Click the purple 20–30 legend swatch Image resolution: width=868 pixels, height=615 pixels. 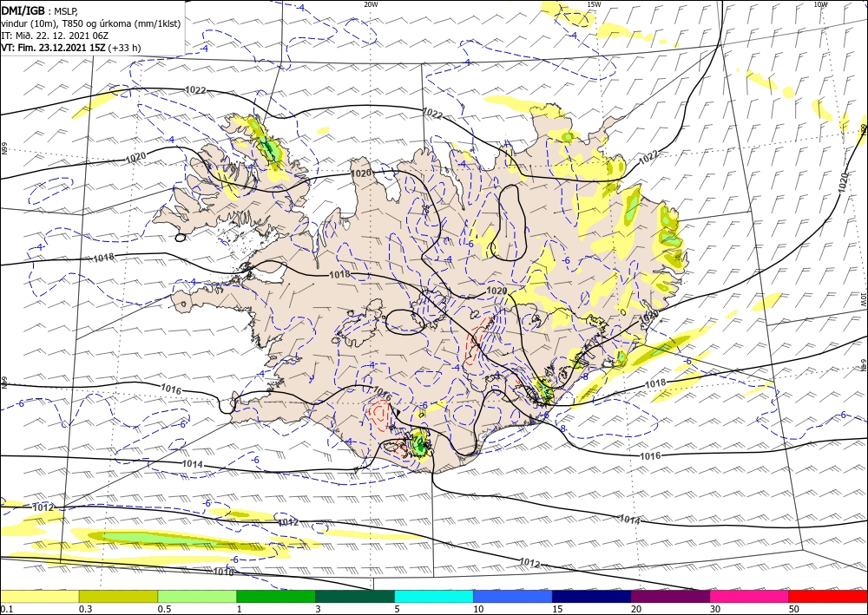[x=670, y=596]
